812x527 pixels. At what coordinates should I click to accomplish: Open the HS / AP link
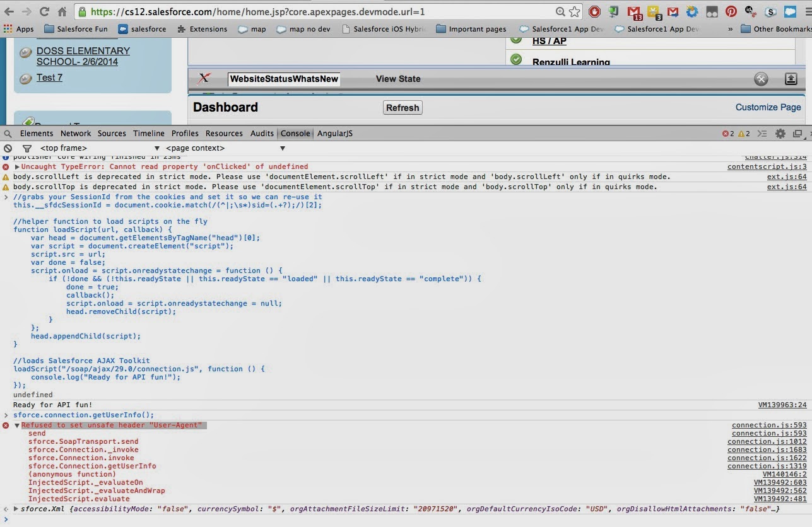tap(549, 41)
